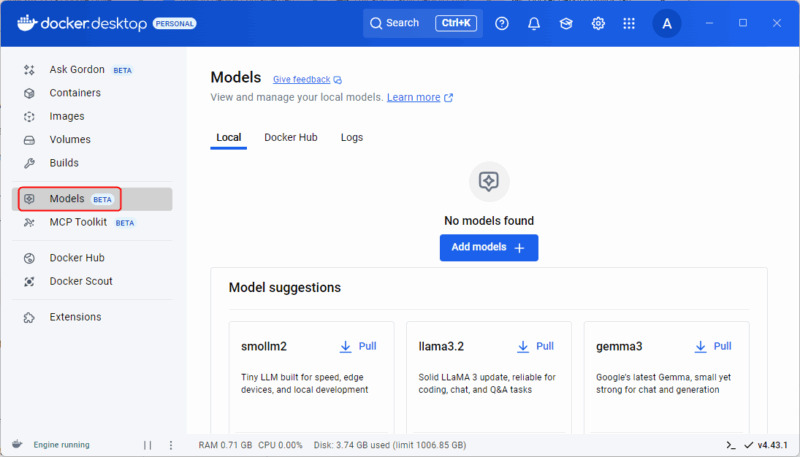Switch to the Local tab
The height and width of the screenshot is (457, 800).
coord(229,138)
